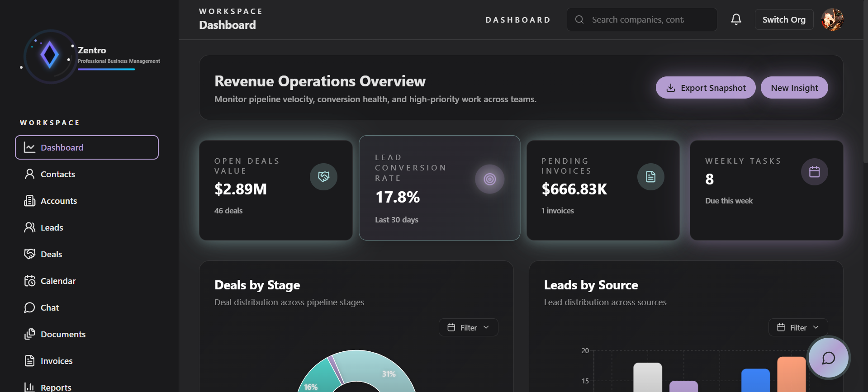The height and width of the screenshot is (392, 868).
Task: Select Dashboard in the workspace sidebar
Action: 87,147
